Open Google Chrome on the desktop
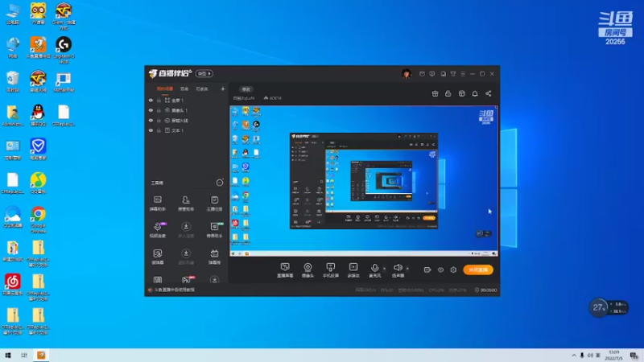 coord(38,219)
